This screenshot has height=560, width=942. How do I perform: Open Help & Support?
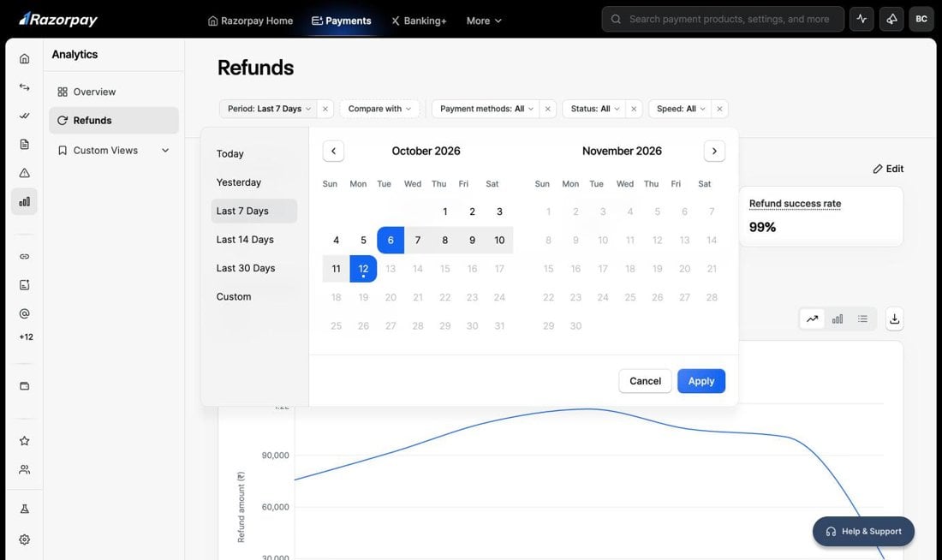863,531
